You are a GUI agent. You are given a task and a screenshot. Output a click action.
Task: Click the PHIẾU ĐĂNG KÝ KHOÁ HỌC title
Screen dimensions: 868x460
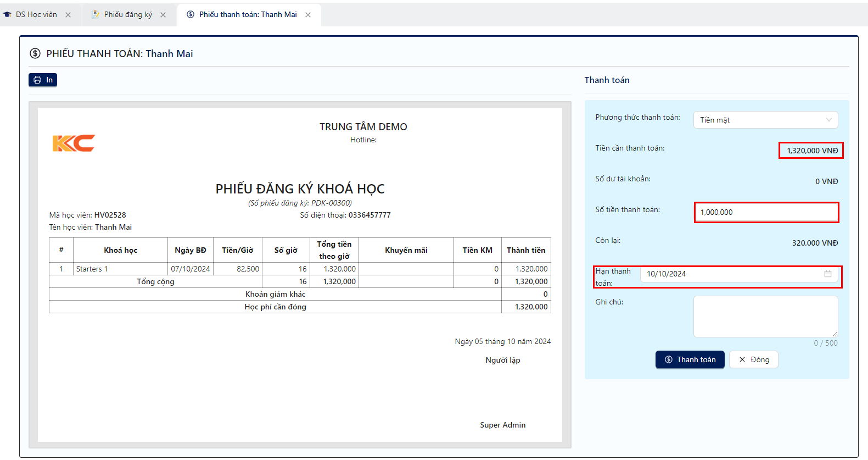(300, 189)
